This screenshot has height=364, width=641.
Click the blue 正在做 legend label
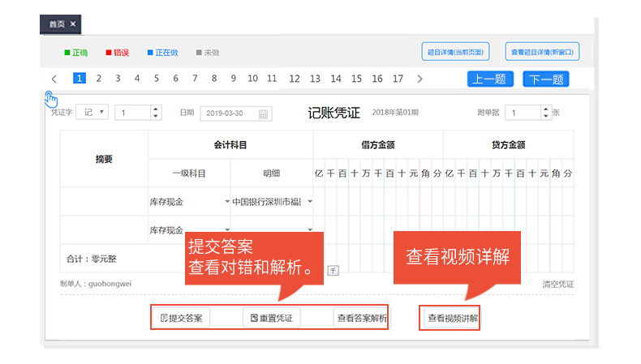(x=163, y=53)
